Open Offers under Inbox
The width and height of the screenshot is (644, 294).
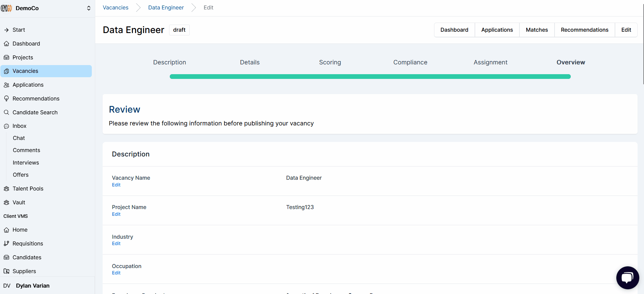coord(21,175)
